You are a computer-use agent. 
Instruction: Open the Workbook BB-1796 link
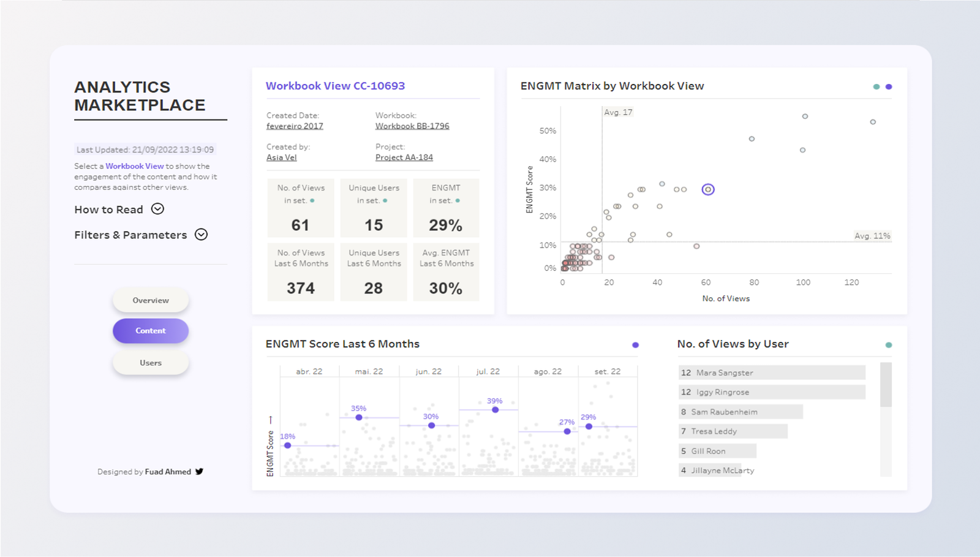click(x=412, y=126)
